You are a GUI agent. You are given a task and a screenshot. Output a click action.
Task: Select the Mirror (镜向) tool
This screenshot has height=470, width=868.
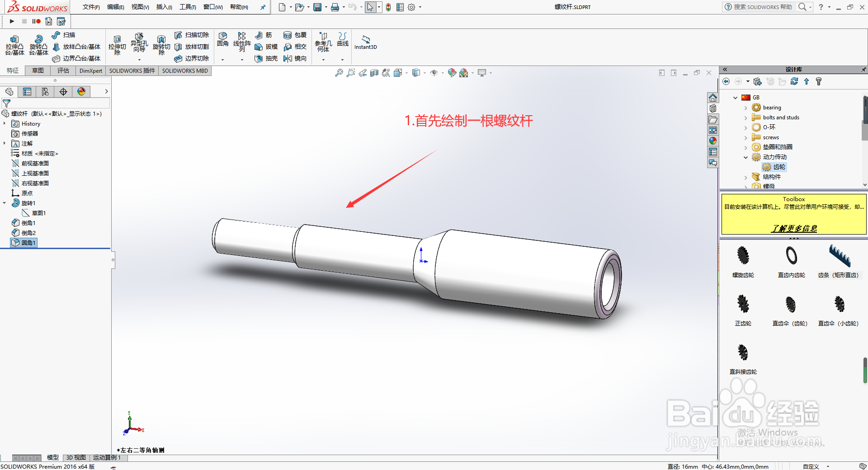[x=295, y=58]
